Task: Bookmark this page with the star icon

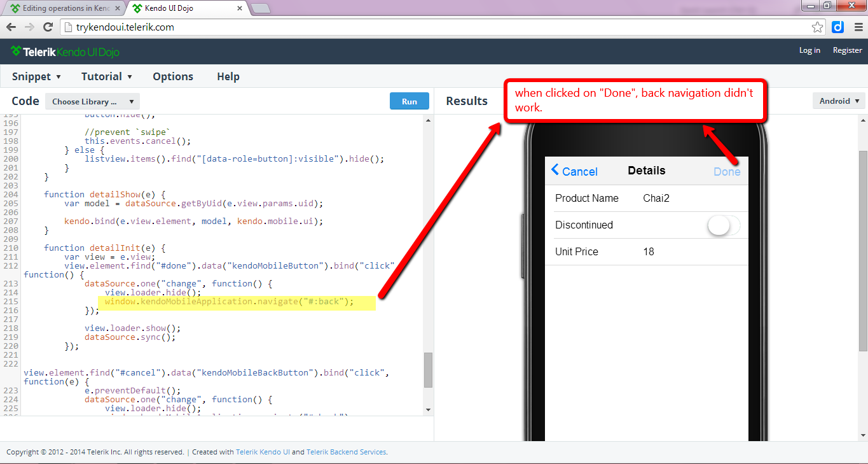Action: pyautogui.click(x=818, y=27)
